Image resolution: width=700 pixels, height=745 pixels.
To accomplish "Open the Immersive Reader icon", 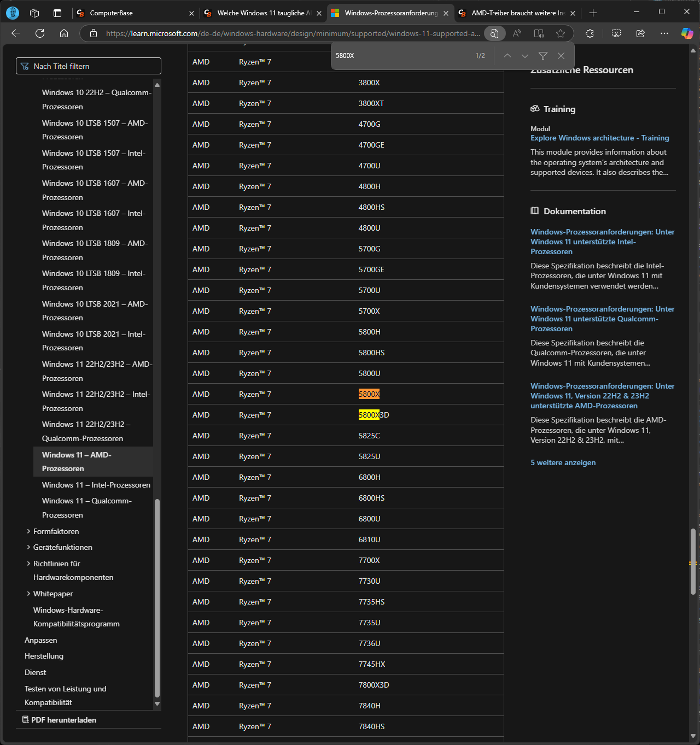I will (x=539, y=33).
